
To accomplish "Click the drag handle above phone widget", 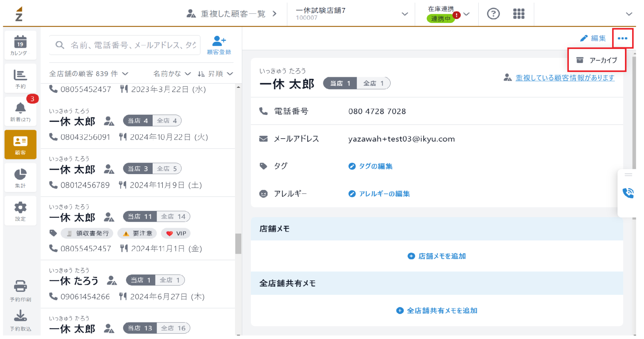I will pyautogui.click(x=628, y=175).
